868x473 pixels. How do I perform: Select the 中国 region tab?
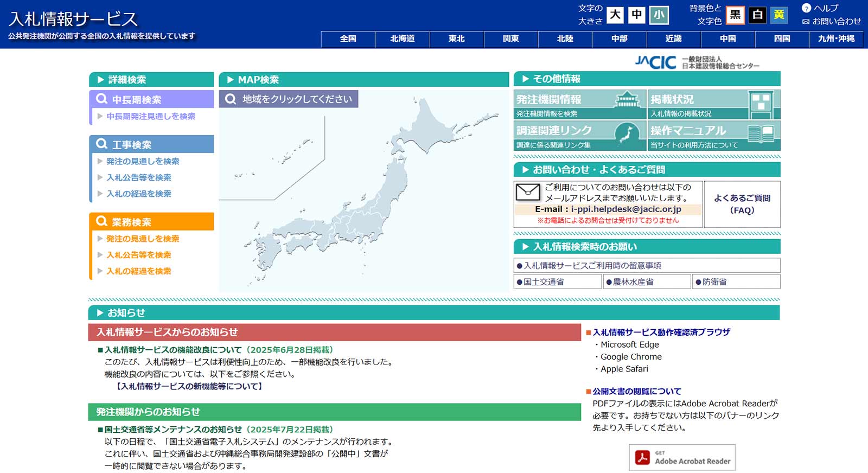(728, 39)
